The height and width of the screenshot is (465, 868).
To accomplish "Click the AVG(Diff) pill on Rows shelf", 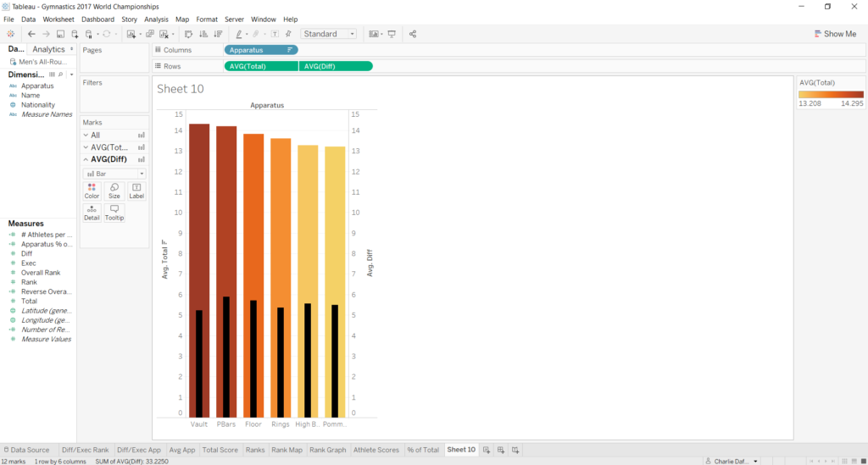I will 336,66.
